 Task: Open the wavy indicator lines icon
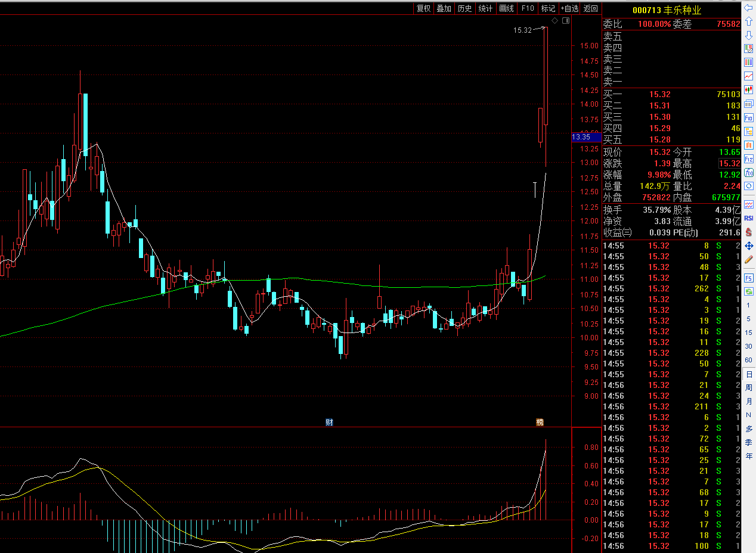coord(748,204)
